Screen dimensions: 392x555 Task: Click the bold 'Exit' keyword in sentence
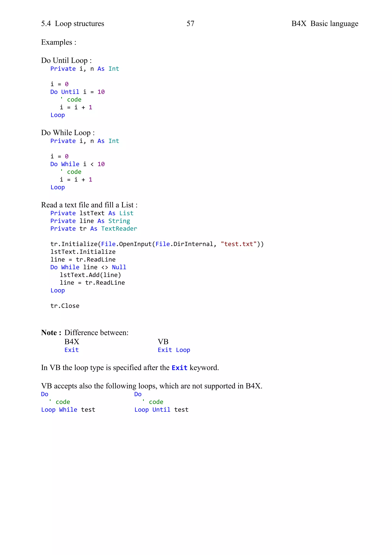(180, 368)
